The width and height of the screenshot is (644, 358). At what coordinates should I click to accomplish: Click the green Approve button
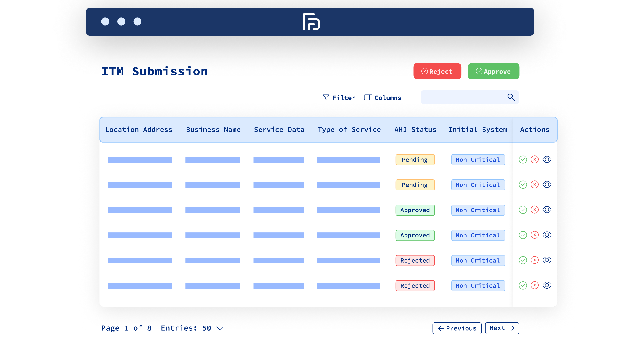[x=493, y=72]
